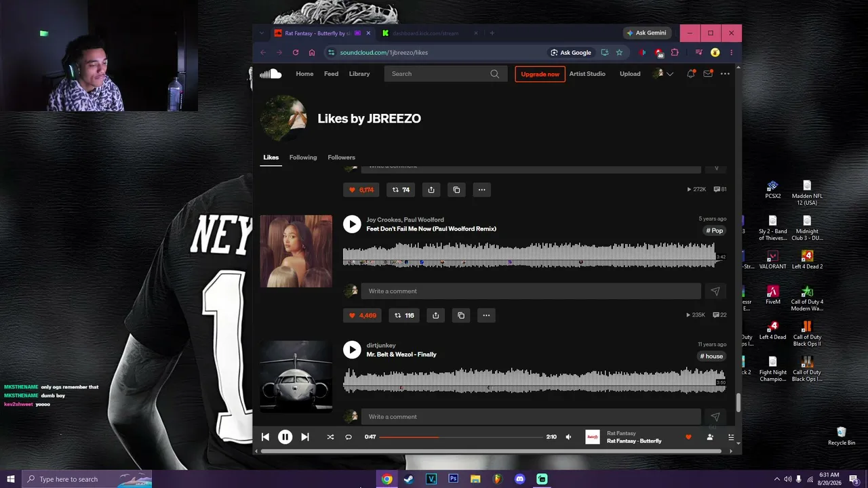Play Mr. Belt & Wezol - Finally
Image resolution: width=868 pixels, height=488 pixels.
352,350
